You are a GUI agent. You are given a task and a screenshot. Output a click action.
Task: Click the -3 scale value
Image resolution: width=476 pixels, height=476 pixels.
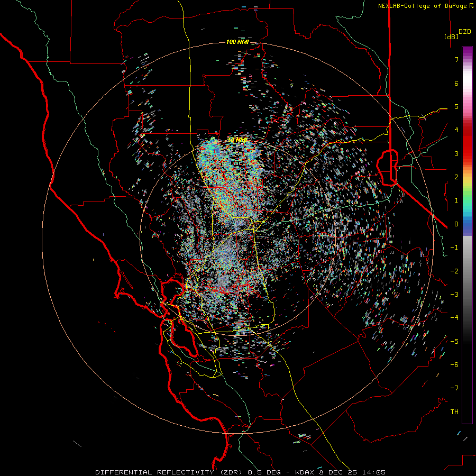(x=454, y=295)
